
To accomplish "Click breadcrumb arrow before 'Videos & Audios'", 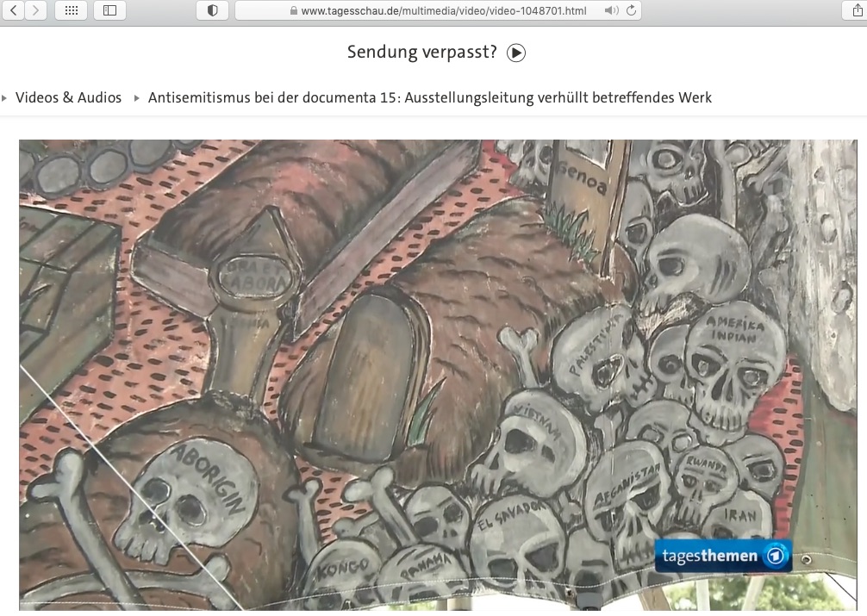I will (x=4, y=98).
